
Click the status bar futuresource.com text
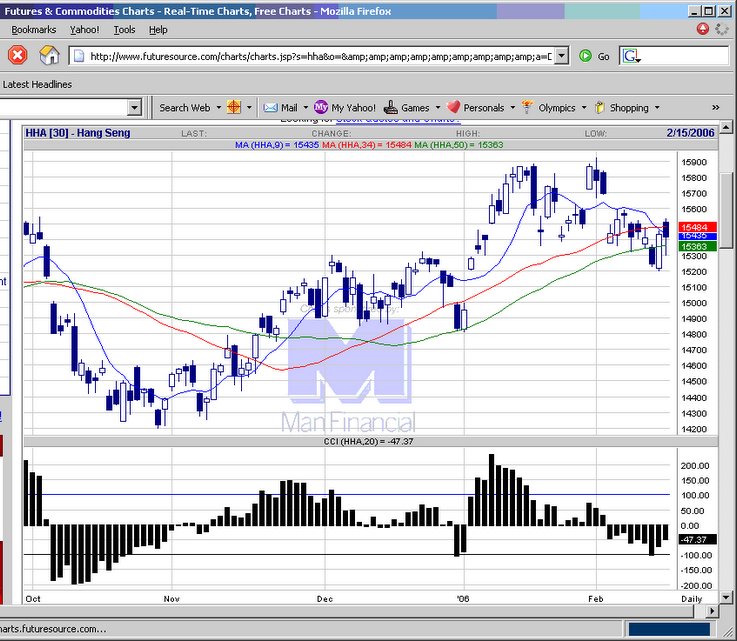tap(53, 629)
